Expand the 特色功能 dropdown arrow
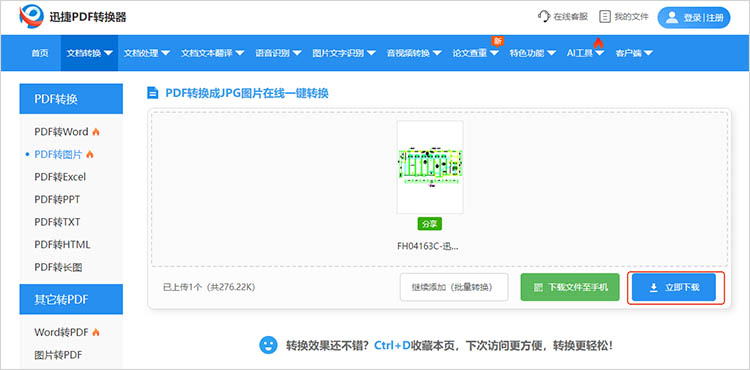Image resolution: width=750 pixels, height=370 pixels. click(x=551, y=53)
